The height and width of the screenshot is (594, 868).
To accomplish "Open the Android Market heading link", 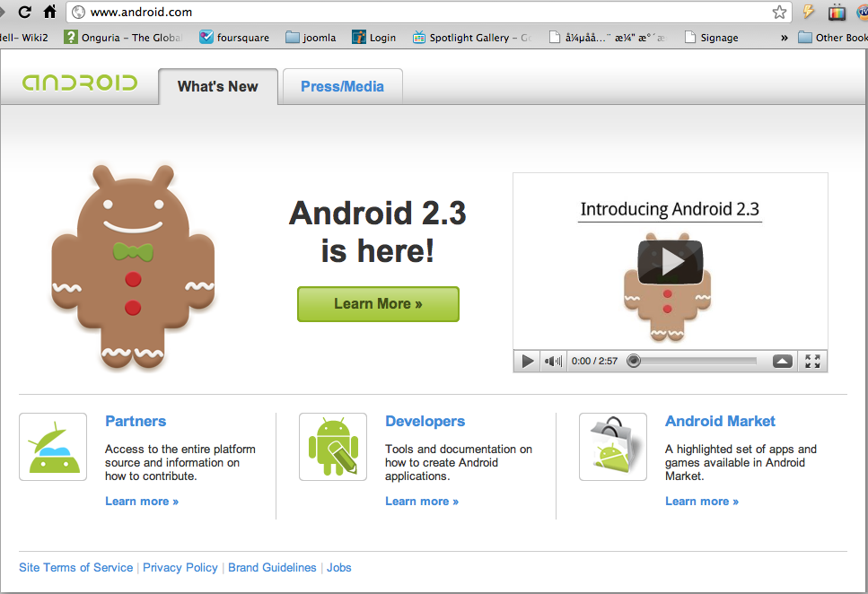I will (x=720, y=422).
